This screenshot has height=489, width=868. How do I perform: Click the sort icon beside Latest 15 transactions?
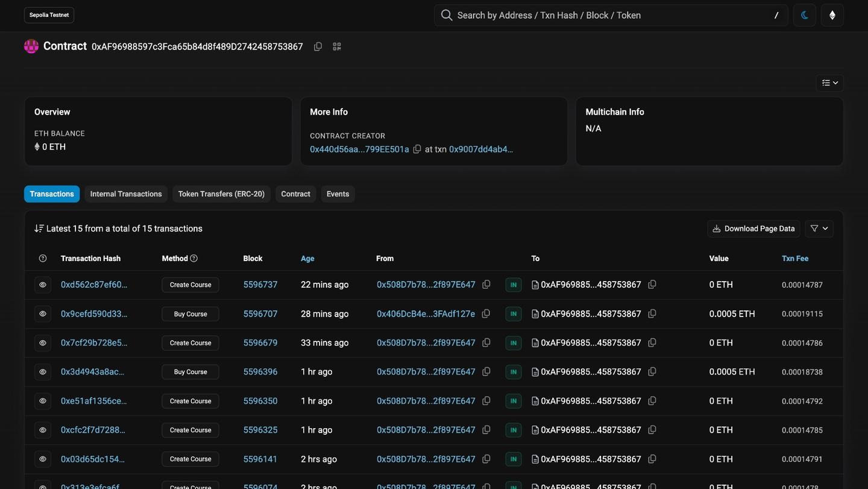(x=39, y=229)
